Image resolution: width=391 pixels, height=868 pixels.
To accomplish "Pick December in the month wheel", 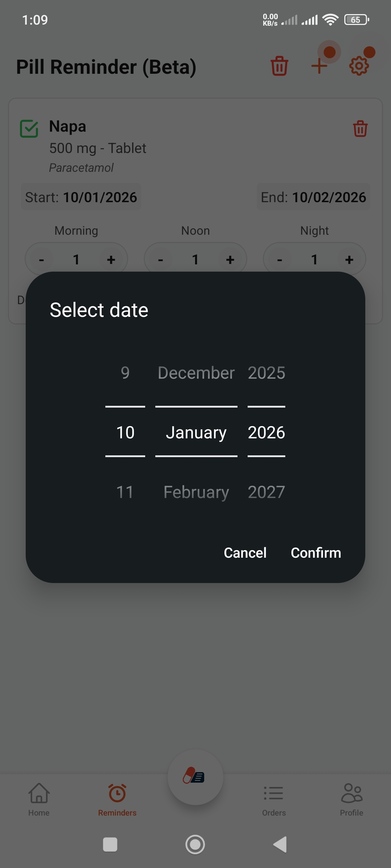I will pos(196,373).
